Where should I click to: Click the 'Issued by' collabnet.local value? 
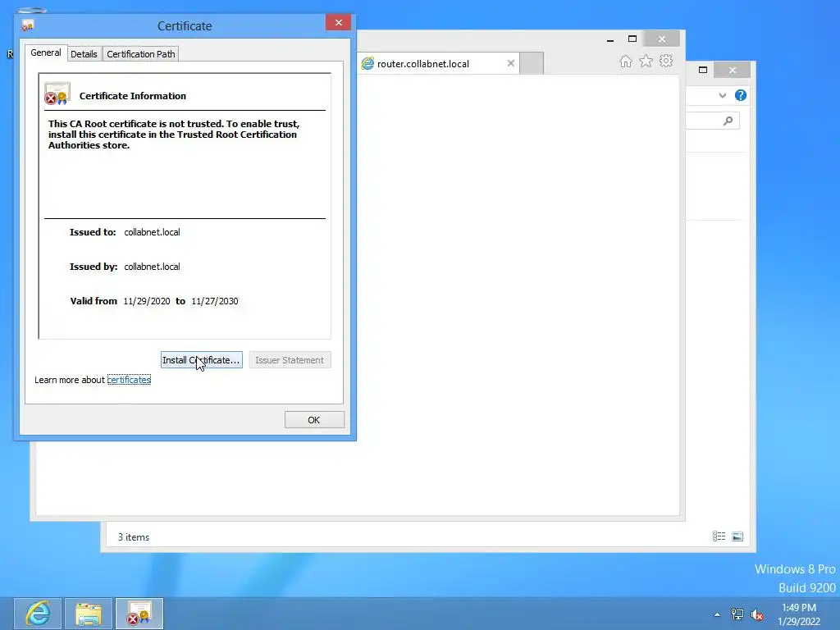152,267
